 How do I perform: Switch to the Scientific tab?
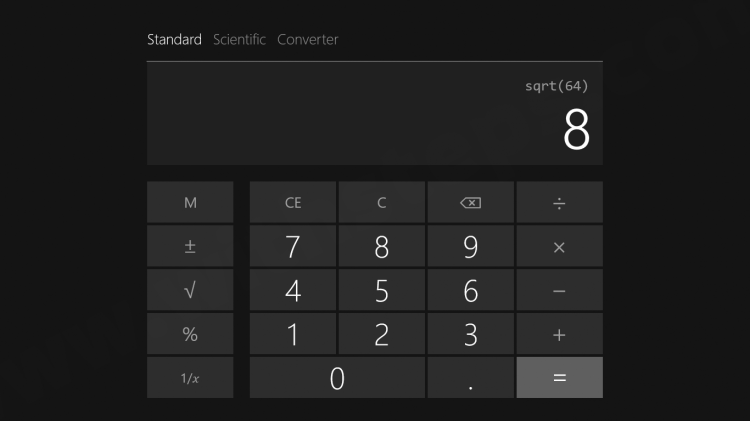[239, 39]
